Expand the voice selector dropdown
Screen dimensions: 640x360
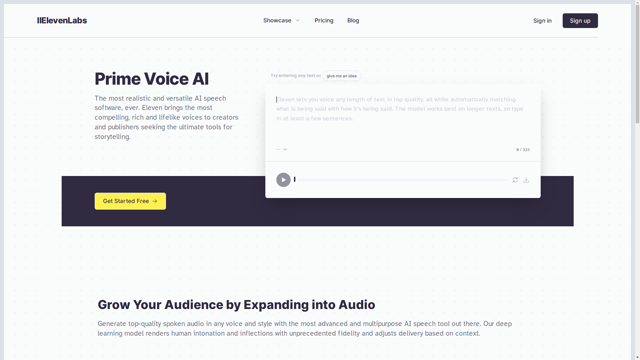point(282,149)
